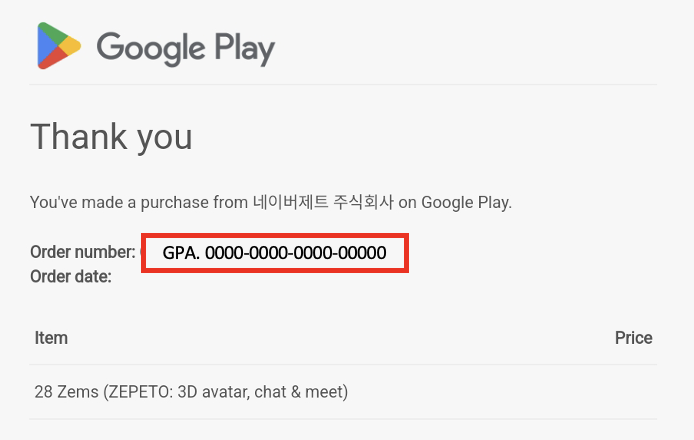Click the "Price" column header
The image size is (694, 440).
tap(633, 338)
